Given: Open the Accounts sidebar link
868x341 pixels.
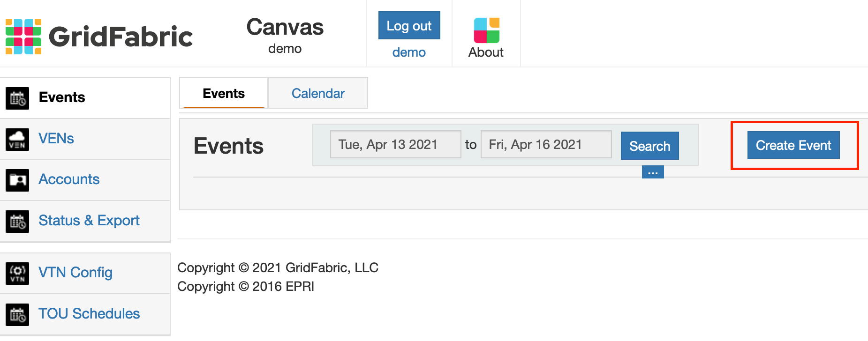Looking at the screenshot, I should (69, 179).
